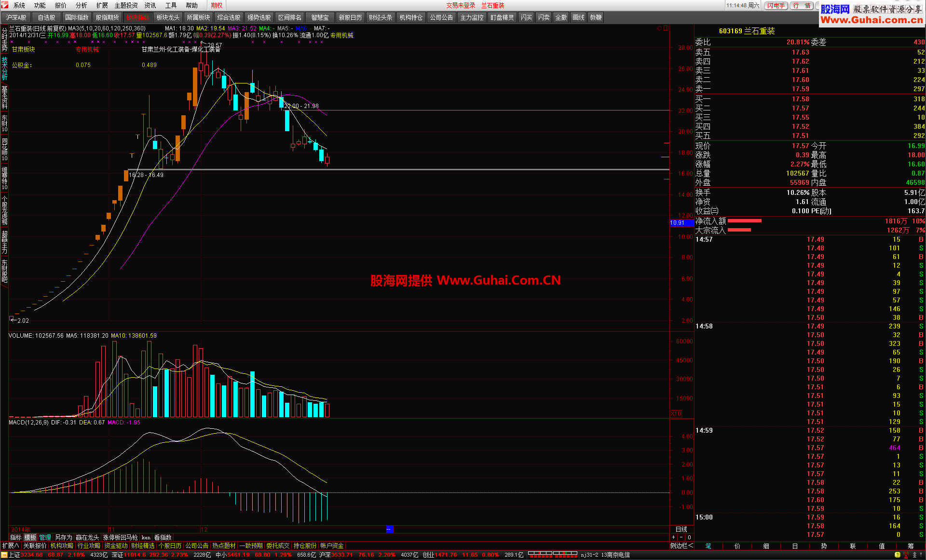Click the status bar icon beside 上证 index
Screen dimensions: 926x560
click(4, 555)
